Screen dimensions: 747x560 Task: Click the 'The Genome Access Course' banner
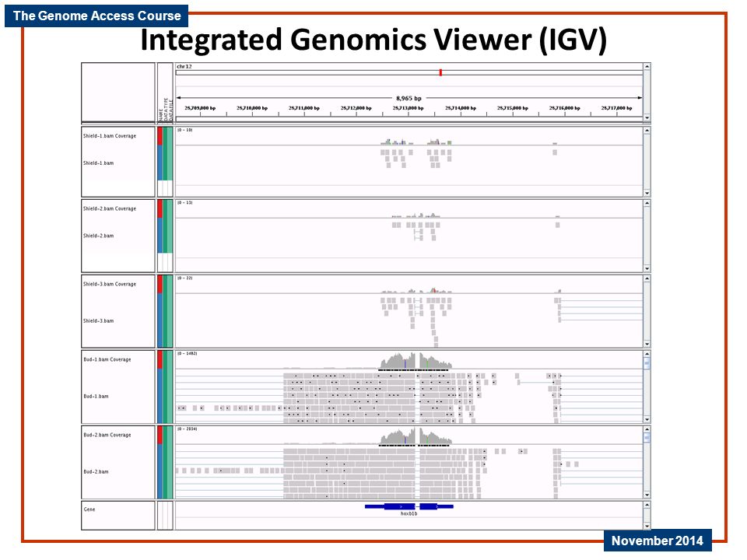click(98, 16)
